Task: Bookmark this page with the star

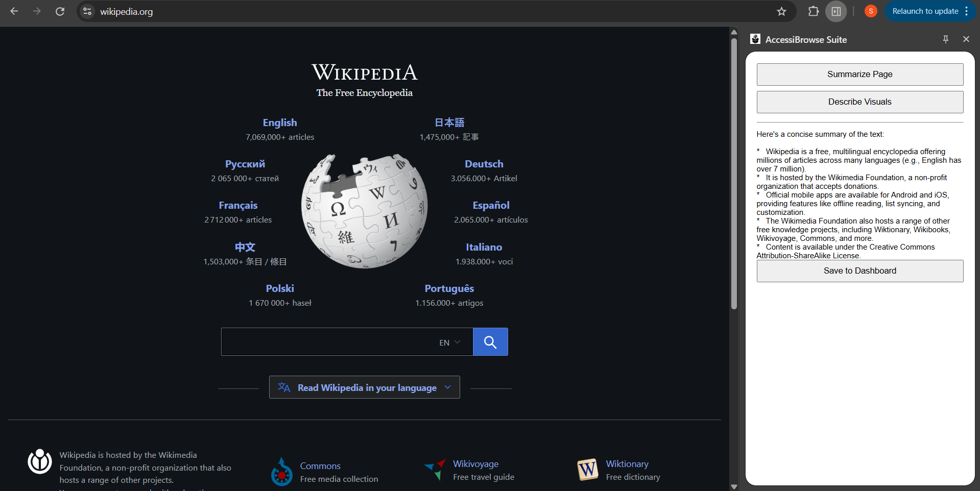Action: [781, 11]
